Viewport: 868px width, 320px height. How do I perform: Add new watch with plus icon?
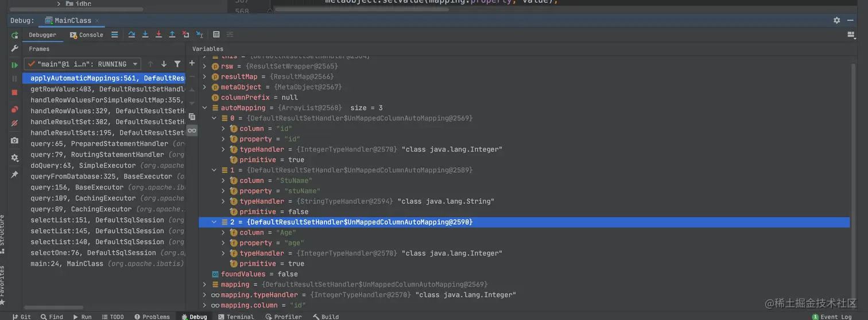pyautogui.click(x=192, y=63)
